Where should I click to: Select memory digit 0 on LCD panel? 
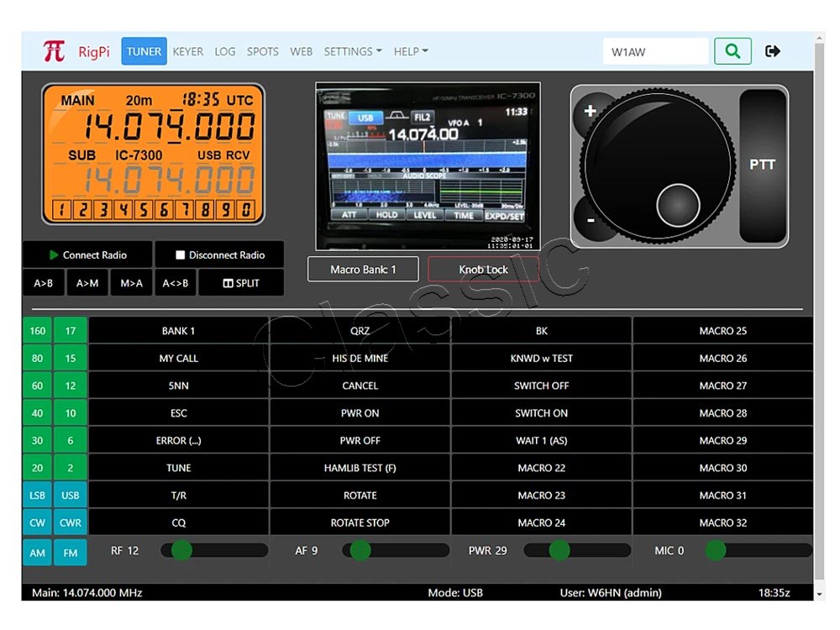point(246,209)
